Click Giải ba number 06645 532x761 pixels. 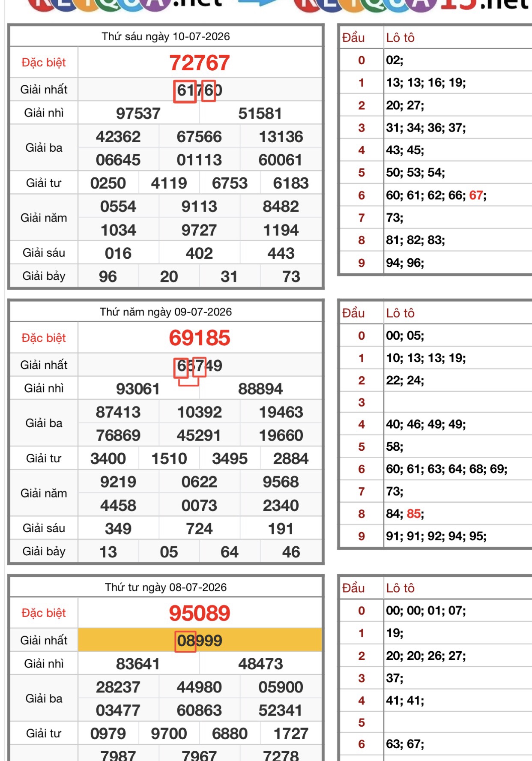tap(118, 160)
